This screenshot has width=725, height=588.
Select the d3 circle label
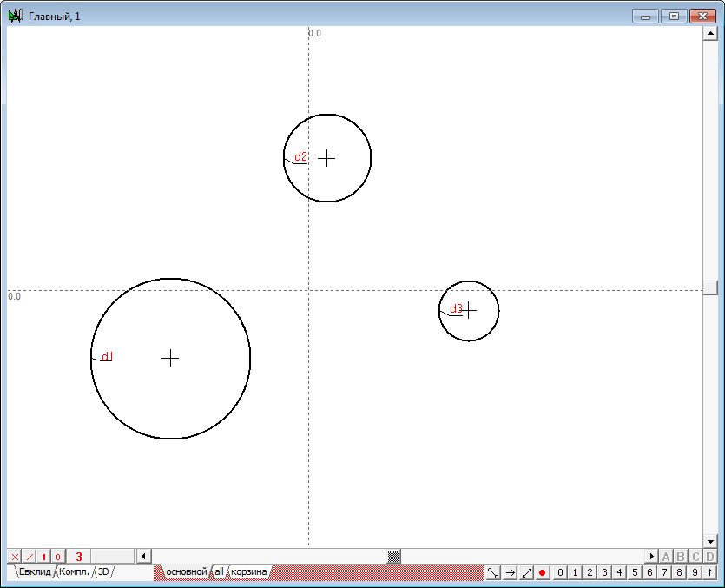(x=456, y=308)
